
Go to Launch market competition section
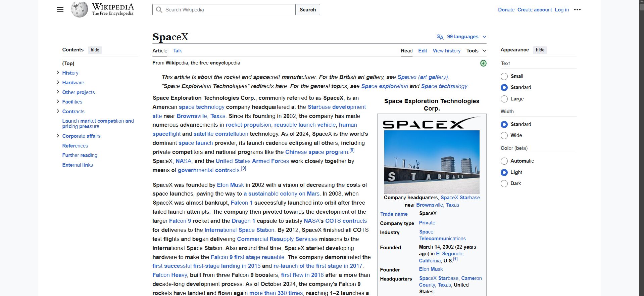click(98, 123)
